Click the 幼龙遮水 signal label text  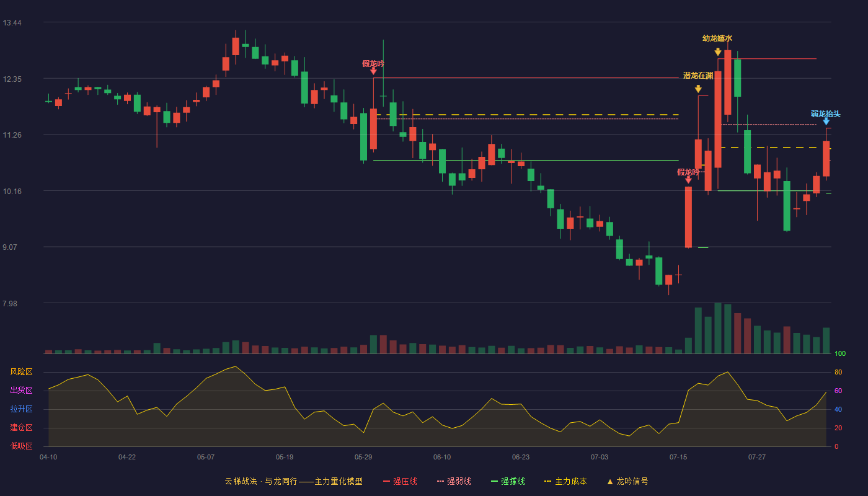point(717,38)
